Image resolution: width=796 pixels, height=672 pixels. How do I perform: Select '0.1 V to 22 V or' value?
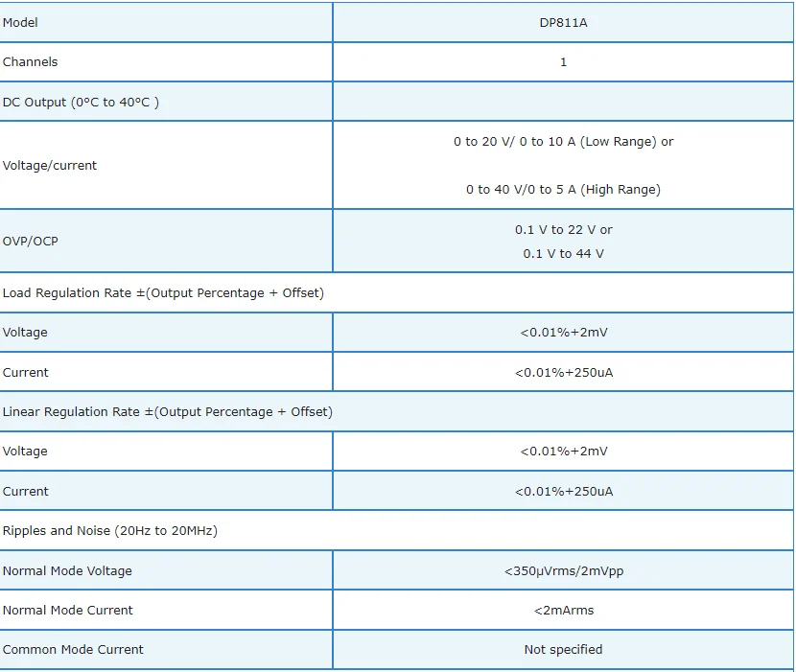(x=564, y=230)
